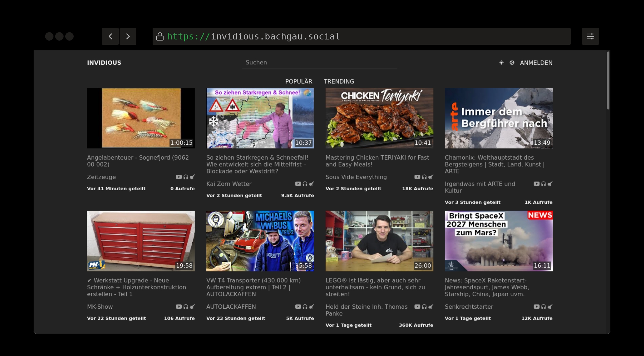The width and height of the screenshot is (644, 356).
Task: Open the Mastering Chicken TERIYAKI title link
Action: coord(377,161)
